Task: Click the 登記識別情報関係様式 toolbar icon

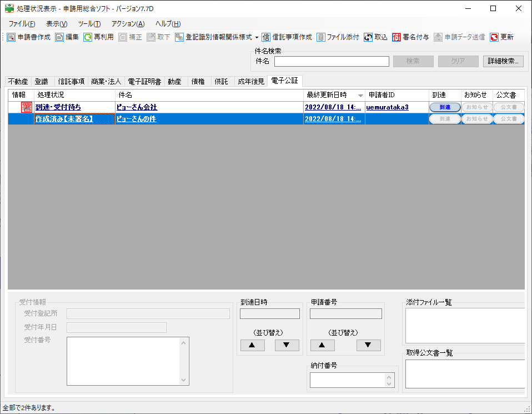Action: (179, 37)
